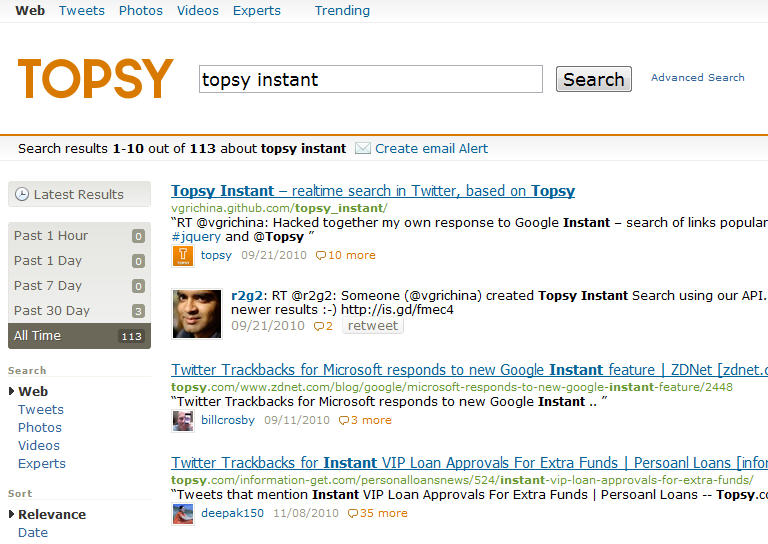Switch to the Tweets tab at top

82,10
